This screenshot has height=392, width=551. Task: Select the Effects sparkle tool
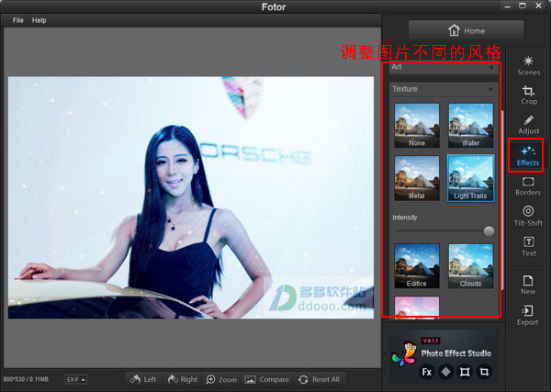527,156
